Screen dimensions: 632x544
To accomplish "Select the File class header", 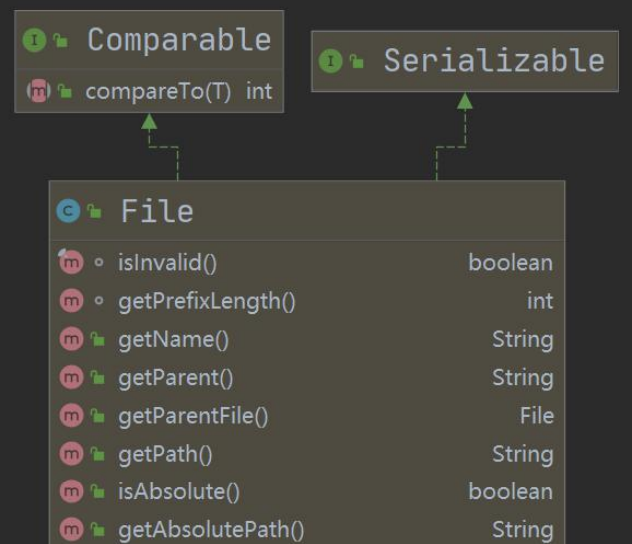I will point(157,211).
